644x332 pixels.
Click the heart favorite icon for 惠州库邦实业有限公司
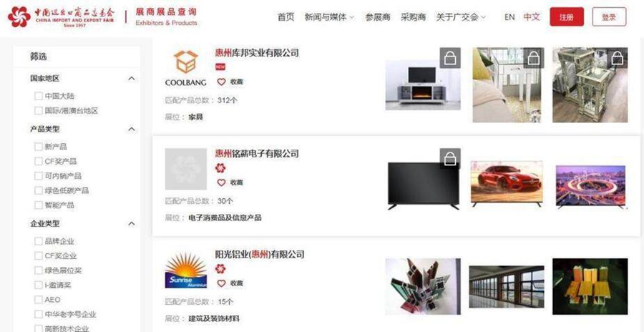point(221,82)
